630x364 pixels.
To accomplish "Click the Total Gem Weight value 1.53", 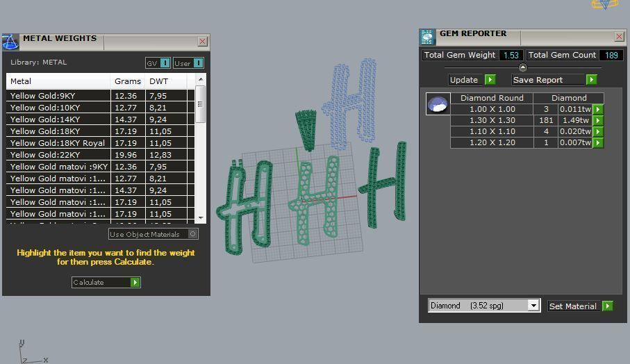I will pyautogui.click(x=511, y=55).
